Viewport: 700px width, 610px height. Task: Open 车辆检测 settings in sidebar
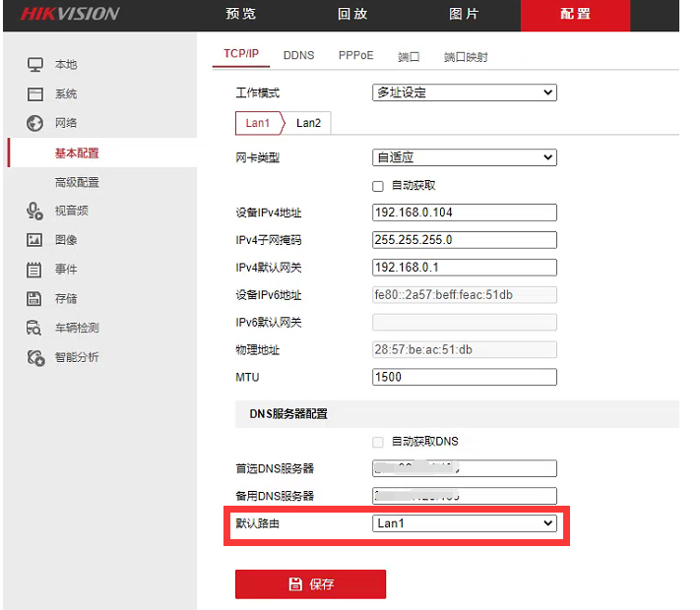click(77, 328)
